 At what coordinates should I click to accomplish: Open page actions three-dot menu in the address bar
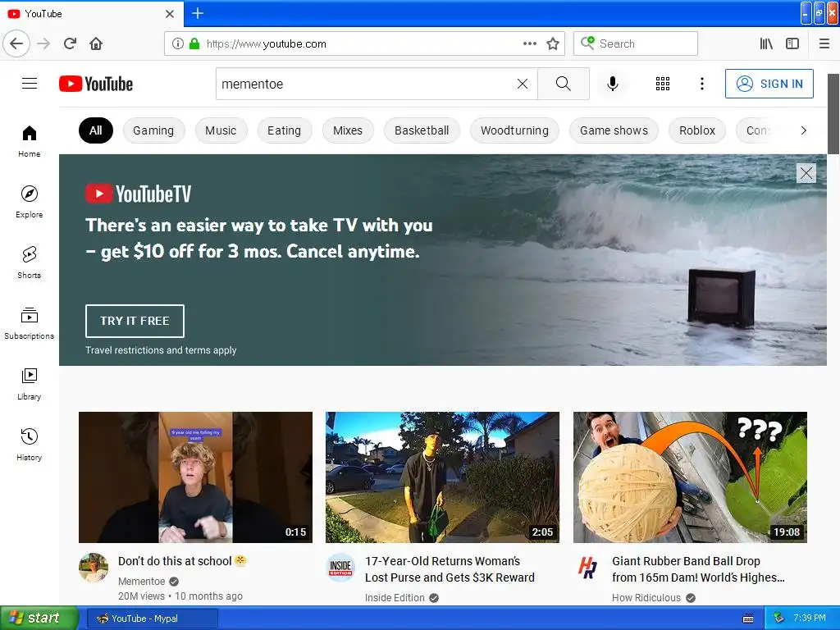[x=529, y=43]
